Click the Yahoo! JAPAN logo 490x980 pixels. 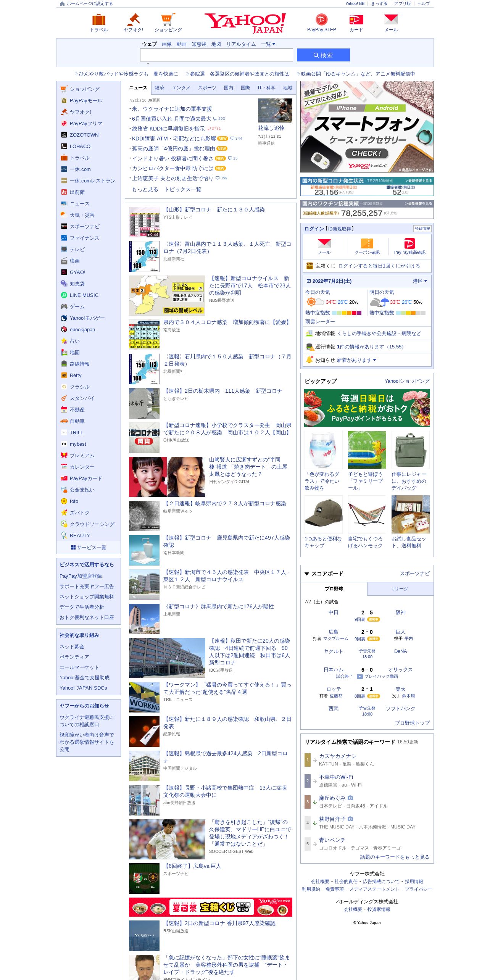[245, 23]
